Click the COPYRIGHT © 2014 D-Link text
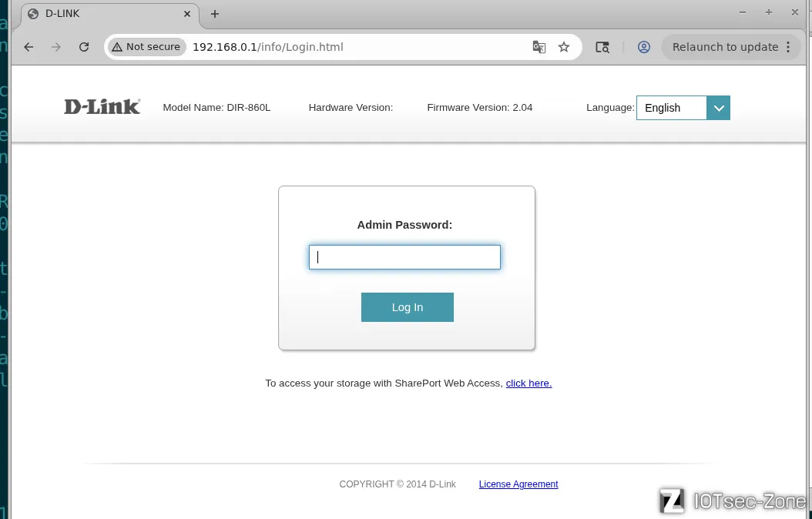The image size is (812, 519). coord(398,484)
